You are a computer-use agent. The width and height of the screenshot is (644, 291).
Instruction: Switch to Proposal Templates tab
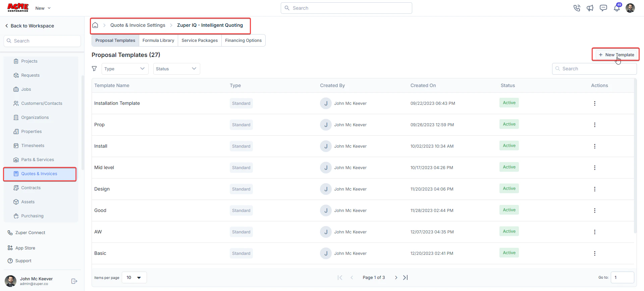point(115,41)
